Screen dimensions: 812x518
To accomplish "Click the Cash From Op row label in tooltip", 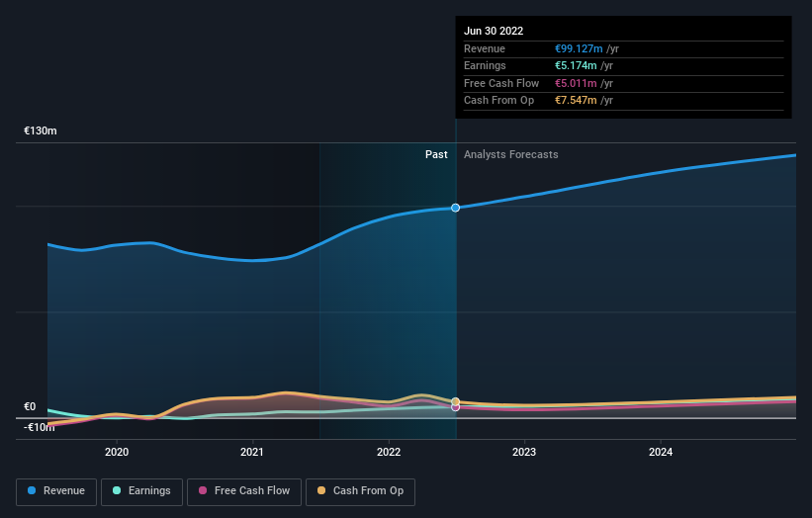I will pos(498,101).
